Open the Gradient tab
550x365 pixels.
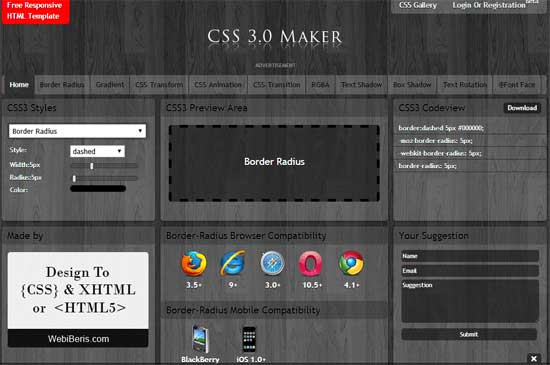click(110, 85)
